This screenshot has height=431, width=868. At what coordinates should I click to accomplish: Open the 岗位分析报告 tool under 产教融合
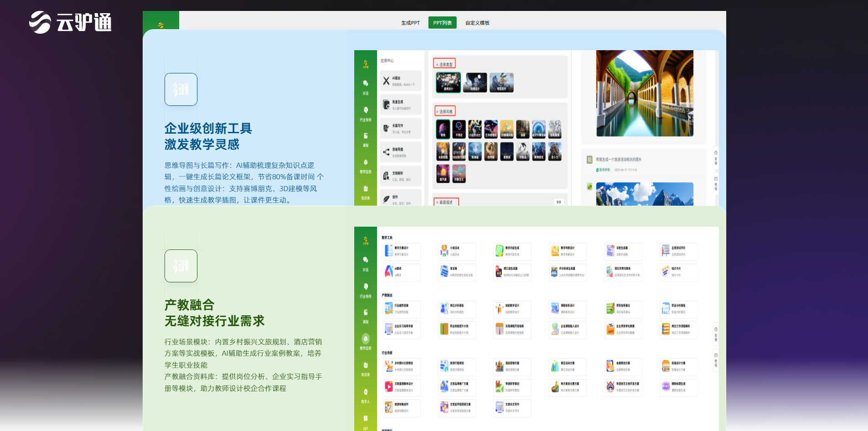tap(457, 309)
